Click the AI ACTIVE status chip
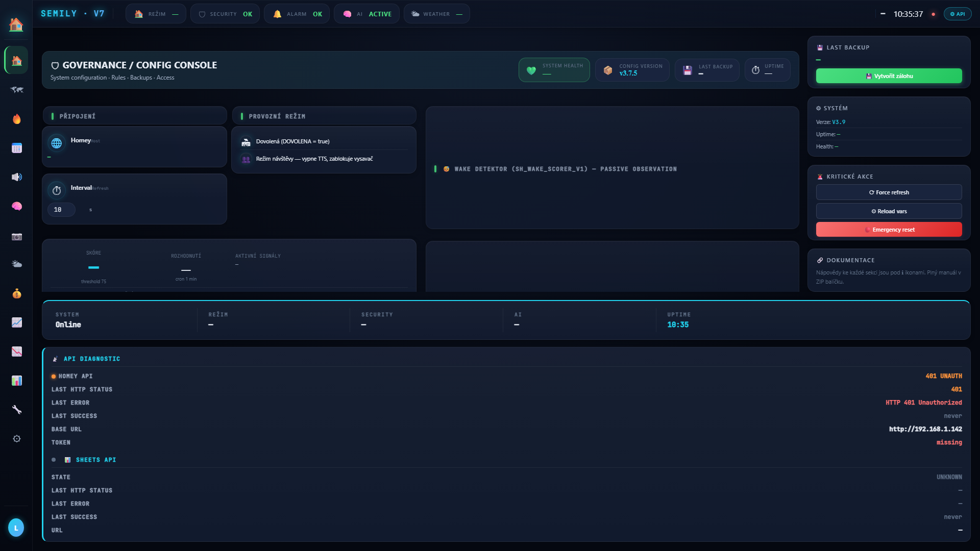Viewport: 980px width, 551px height. click(x=366, y=14)
